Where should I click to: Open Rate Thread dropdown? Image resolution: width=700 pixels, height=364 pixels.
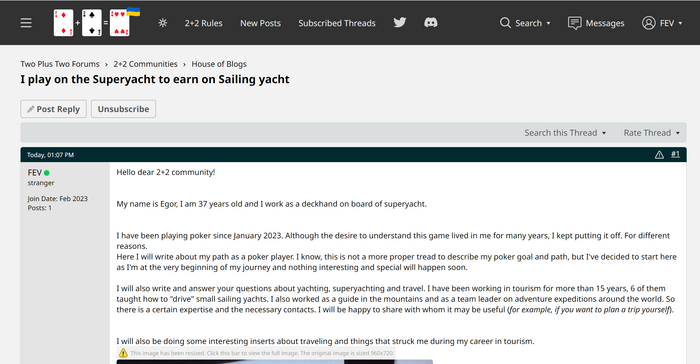(651, 133)
